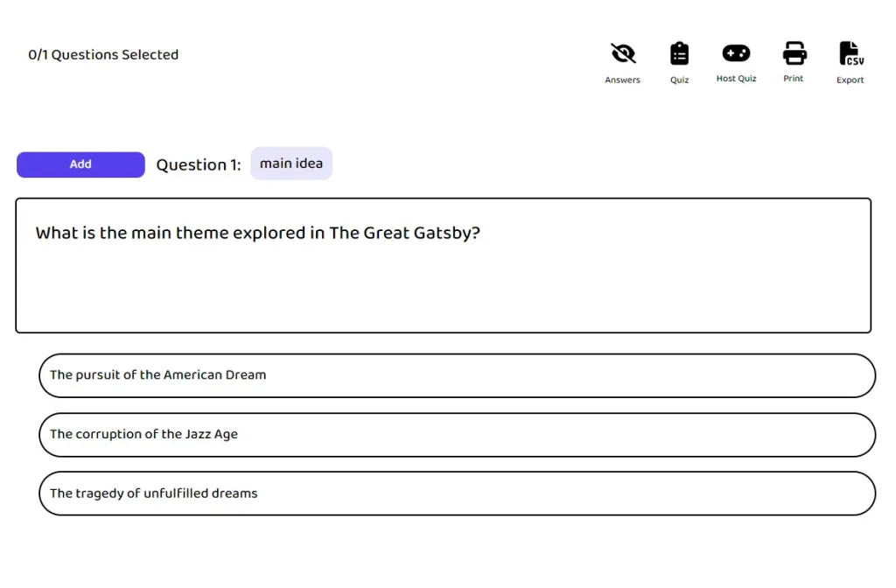The image size is (896, 588).
Task: Click the 'Quiz' text label
Action: 679,80
